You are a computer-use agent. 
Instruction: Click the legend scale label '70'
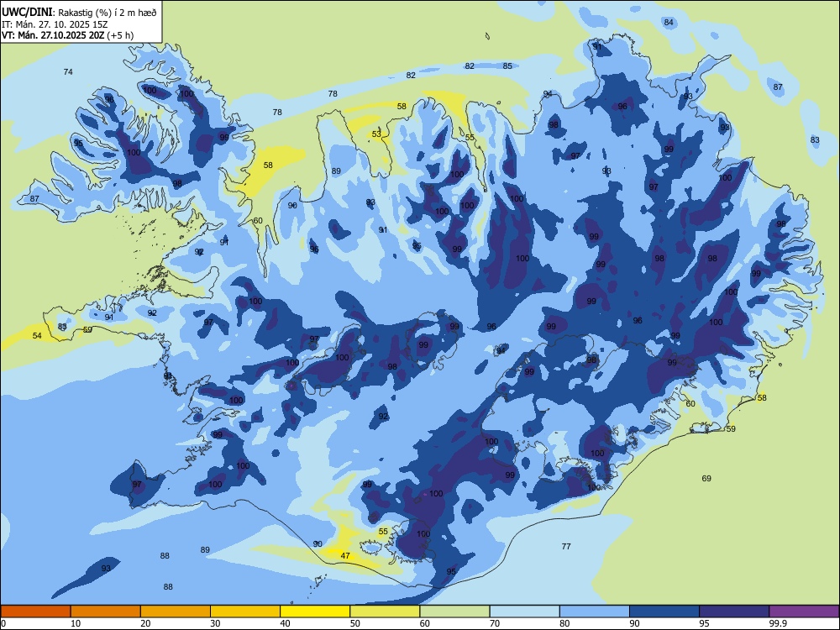point(495,623)
